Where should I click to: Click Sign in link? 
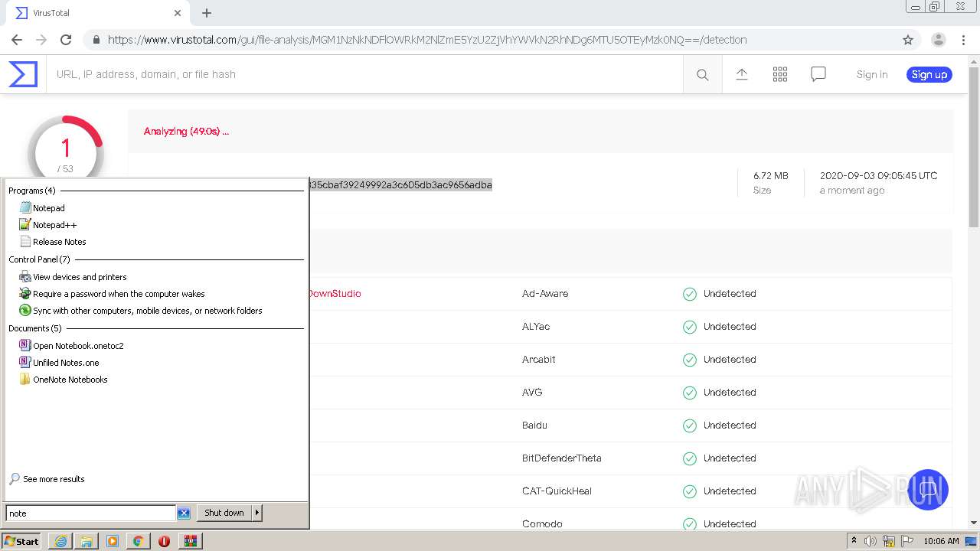[872, 74]
